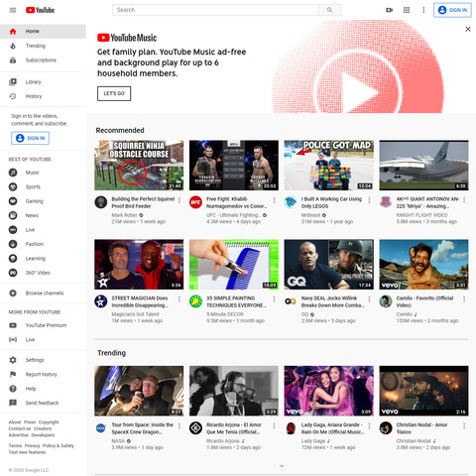Click the Test new features footer link
476x476 pixels.
pos(27,452)
